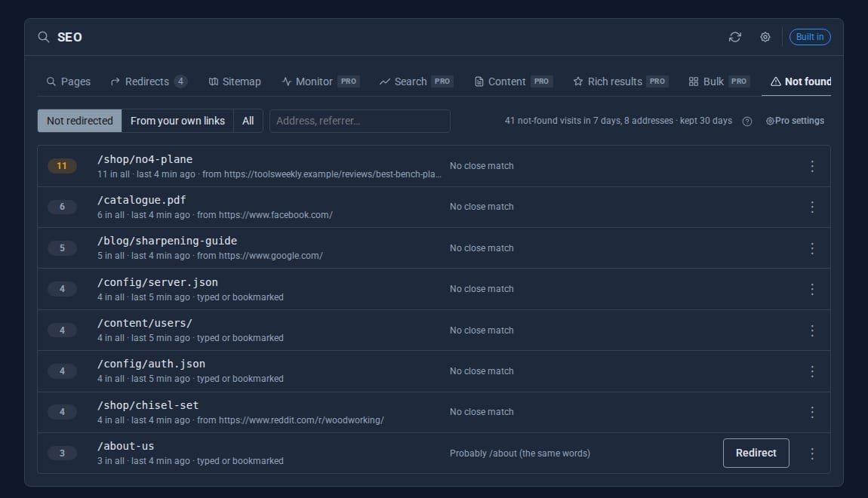
Task: Switch to the Pages tab
Action: (x=69, y=81)
